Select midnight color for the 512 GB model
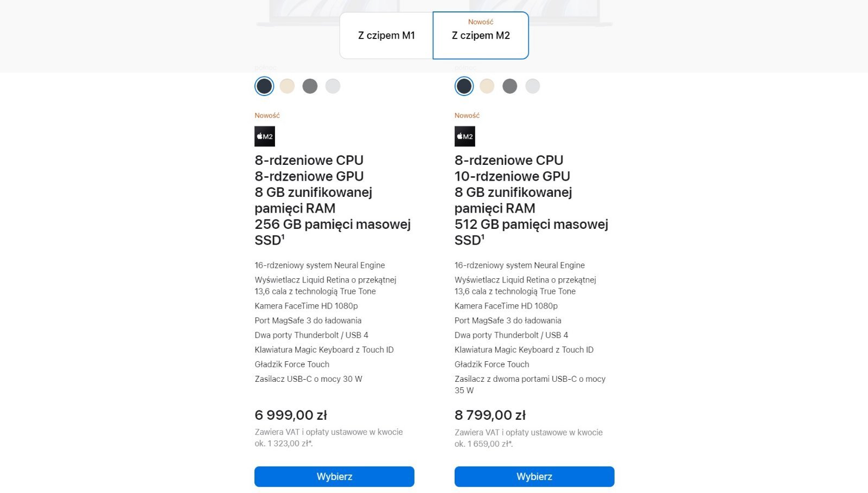Viewport: 868px width, 493px height. [464, 86]
